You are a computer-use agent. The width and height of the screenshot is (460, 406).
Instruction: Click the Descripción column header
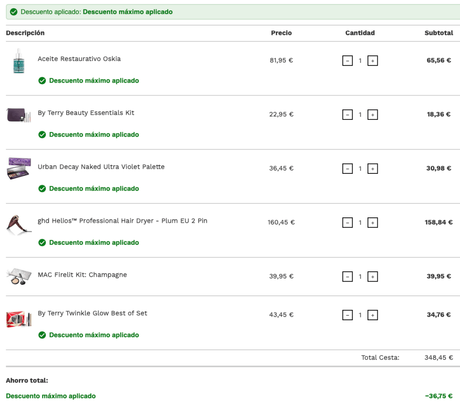point(25,33)
